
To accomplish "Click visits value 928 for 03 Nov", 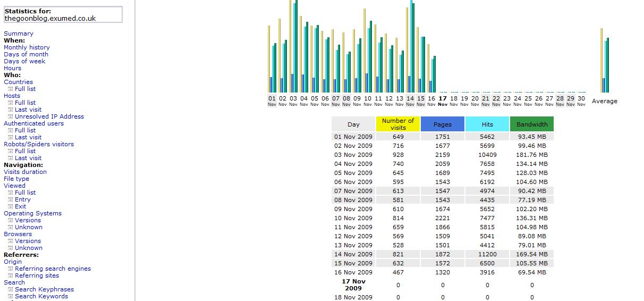I will pyautogui.click(x=398, y=155).
